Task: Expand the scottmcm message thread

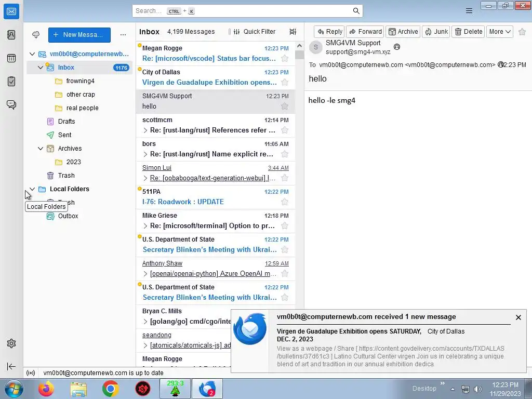Action: (x=145, y=130)
